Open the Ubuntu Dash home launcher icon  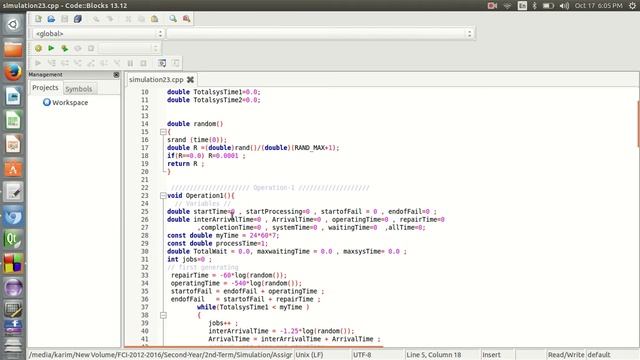pyautogui.click(x=13, y=24)
